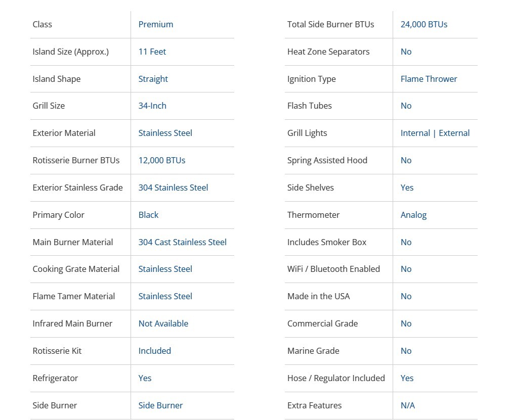Open Stainless Steel link for Exterior Material

point(165,133)
